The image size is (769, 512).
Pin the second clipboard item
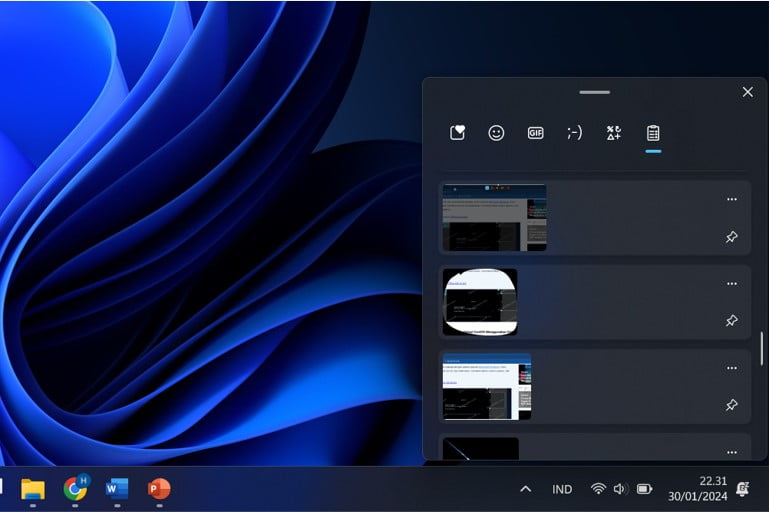click(731, 321)
